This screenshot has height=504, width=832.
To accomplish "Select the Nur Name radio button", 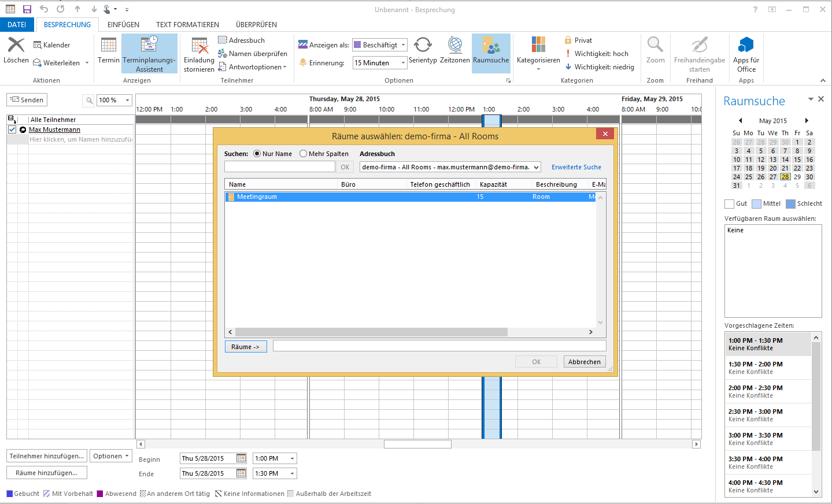I will (257, 154).
